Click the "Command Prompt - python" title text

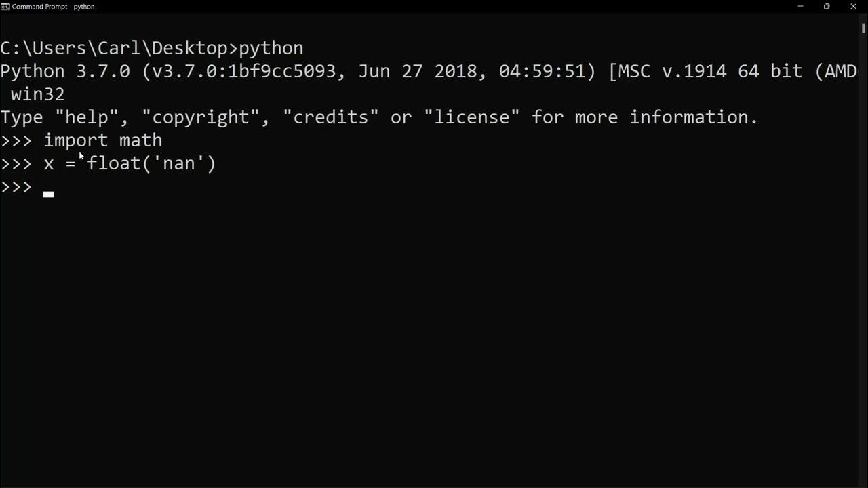[53, 7]
